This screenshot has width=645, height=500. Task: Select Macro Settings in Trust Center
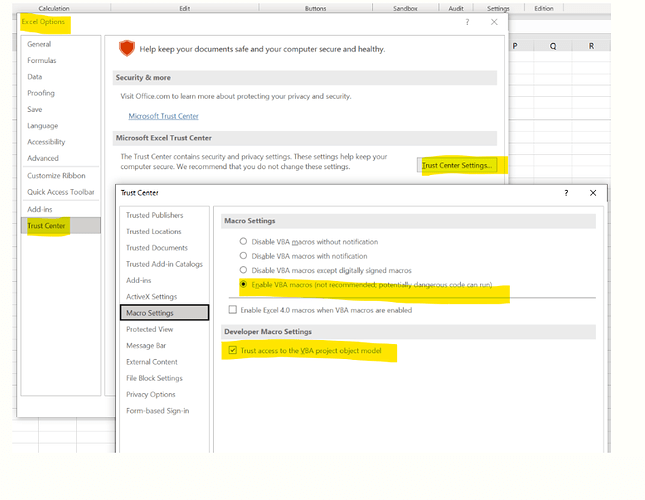click(x=165, y=312)
